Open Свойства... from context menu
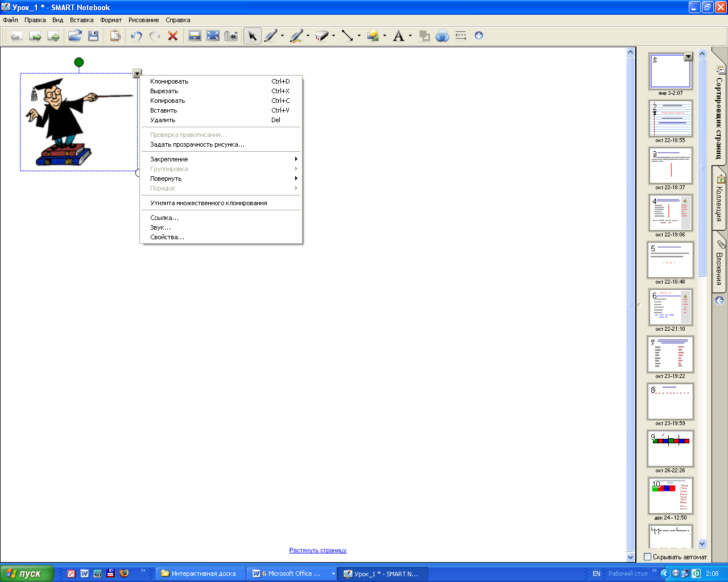This screenshot has height=582, width=728. [x=221, y=237]
